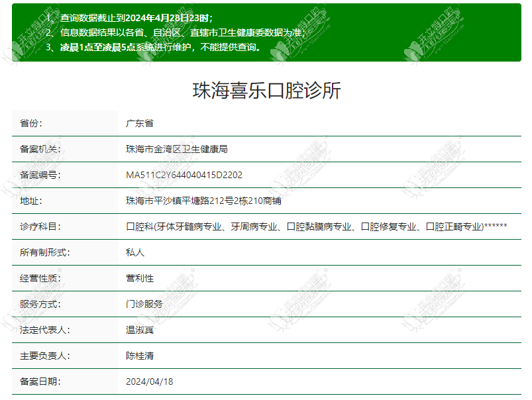Image resolution: width=532 pixels, height=400 pixels.
Task: Select the 服务方式 label
Action: pos(40,304)
